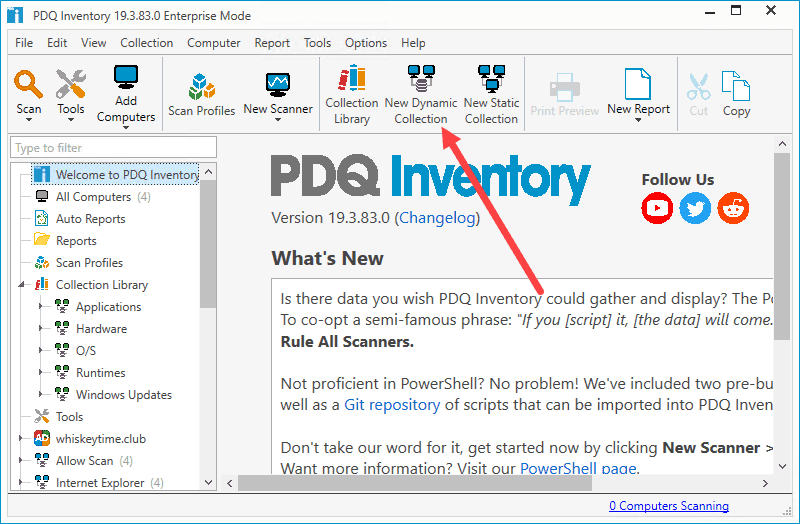The height and width of the screenshot is (524, 800).
Task: Click the horizontal scrollbar right arrow
Action: click(x=765, y=483)
